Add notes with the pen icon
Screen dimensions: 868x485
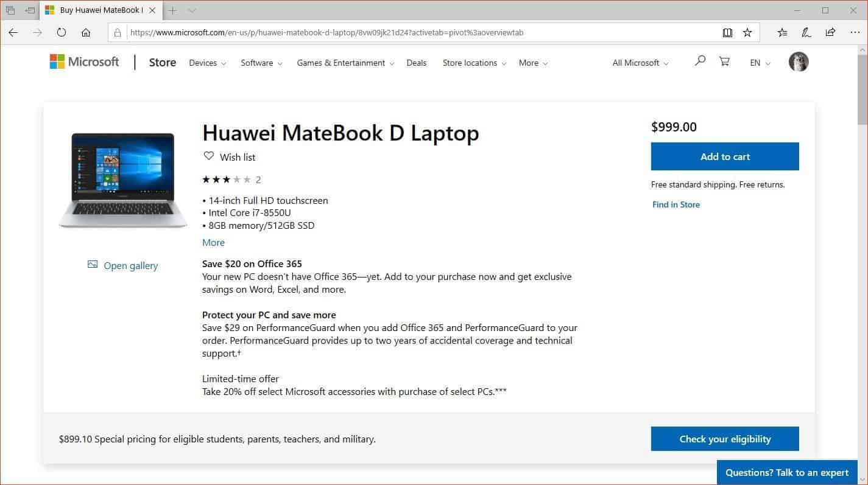806,32
